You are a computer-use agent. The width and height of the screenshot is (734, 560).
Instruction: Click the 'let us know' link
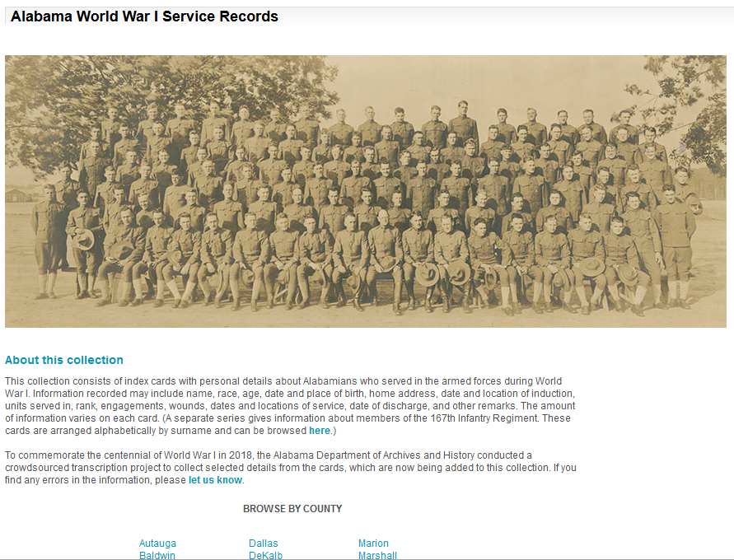click(215, 480)
